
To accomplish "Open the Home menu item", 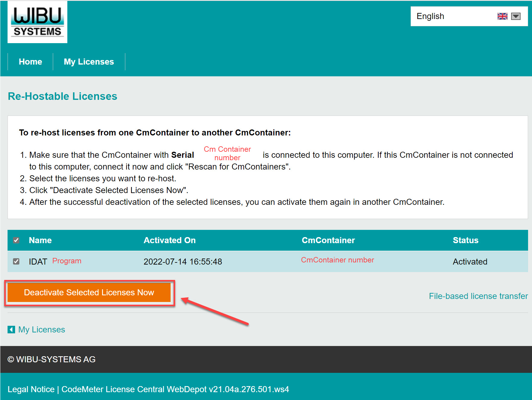I will click(x=30, y=62).
